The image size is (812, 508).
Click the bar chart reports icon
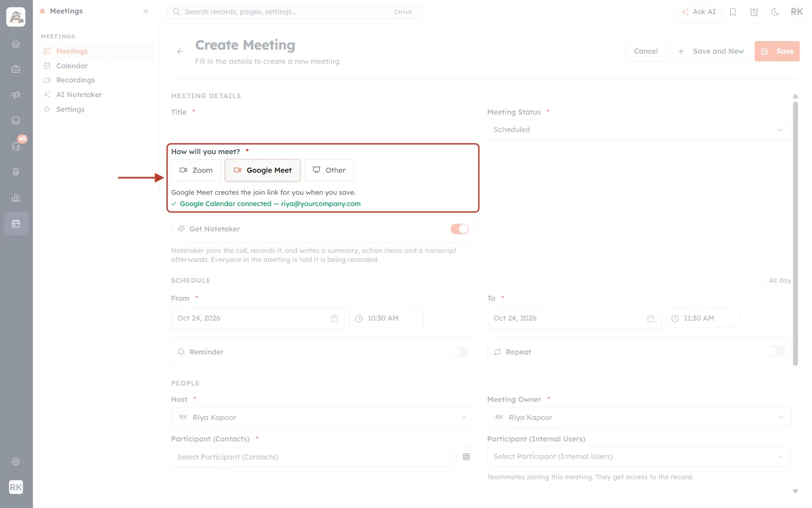click(x=16, y=198)
